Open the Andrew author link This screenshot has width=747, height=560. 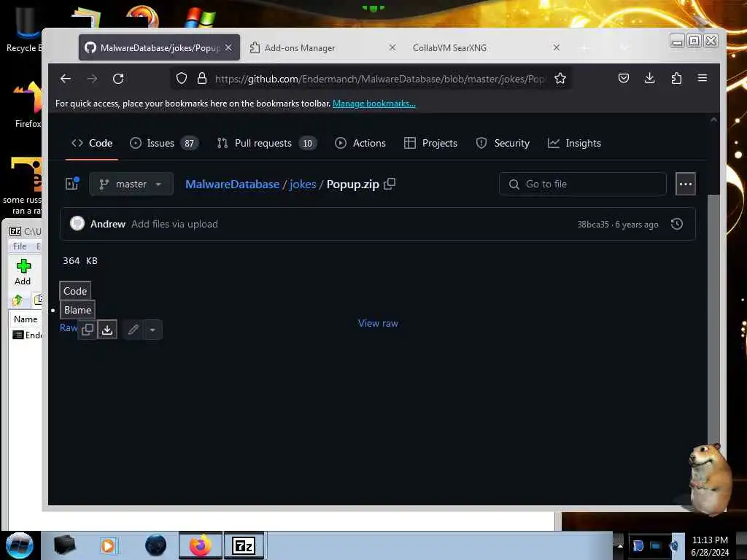click(108, 224)
